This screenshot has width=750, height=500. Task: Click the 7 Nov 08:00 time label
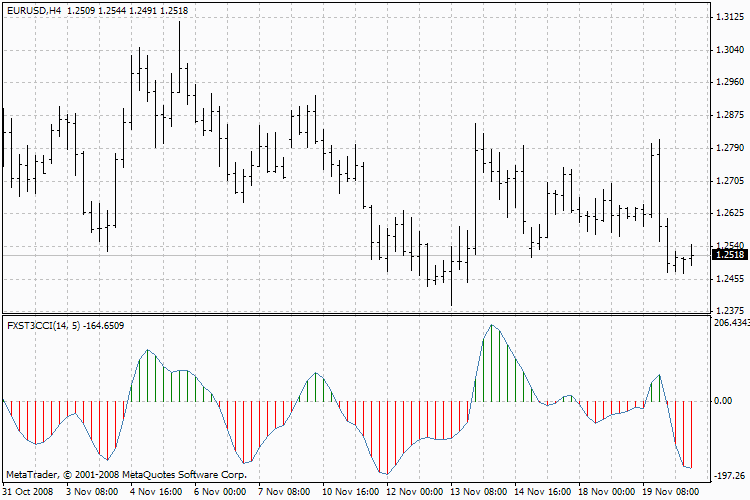[284, 492]
